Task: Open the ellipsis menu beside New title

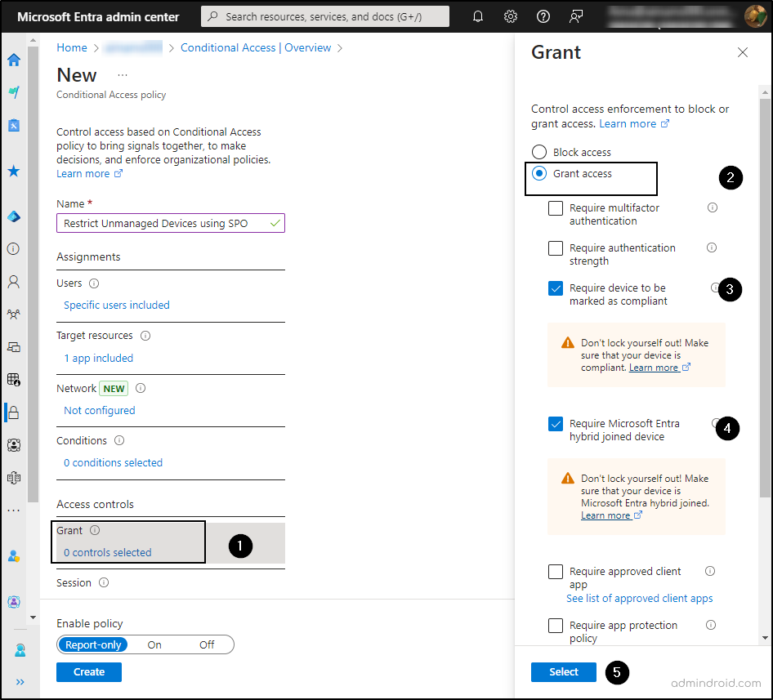Action: point(123,75)
